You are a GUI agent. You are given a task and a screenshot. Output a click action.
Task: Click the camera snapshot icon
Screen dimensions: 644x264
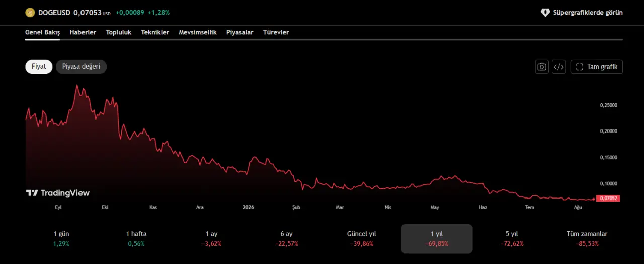tap(542, 67)
